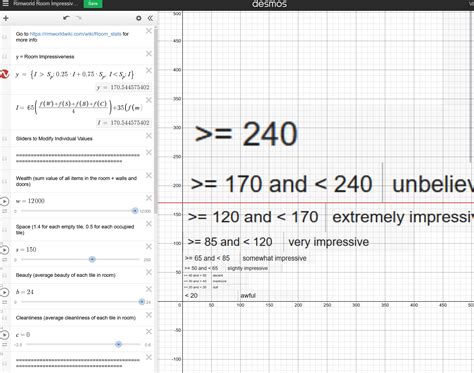
Task: Click the graph title 'Rimworld Room Impressiv...'
Action: pyautogui.click(x=45, y=4)
